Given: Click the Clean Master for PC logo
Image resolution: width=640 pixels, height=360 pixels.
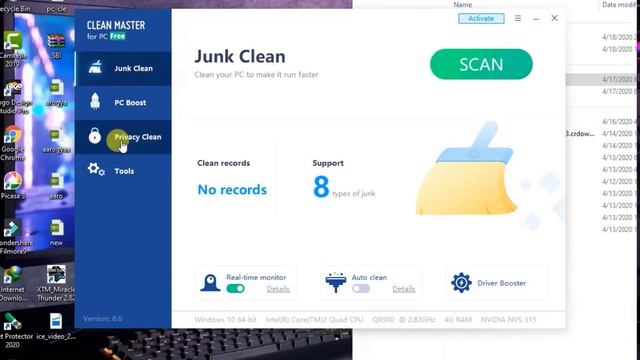Looking at the screenshot, I should [116, 30].
